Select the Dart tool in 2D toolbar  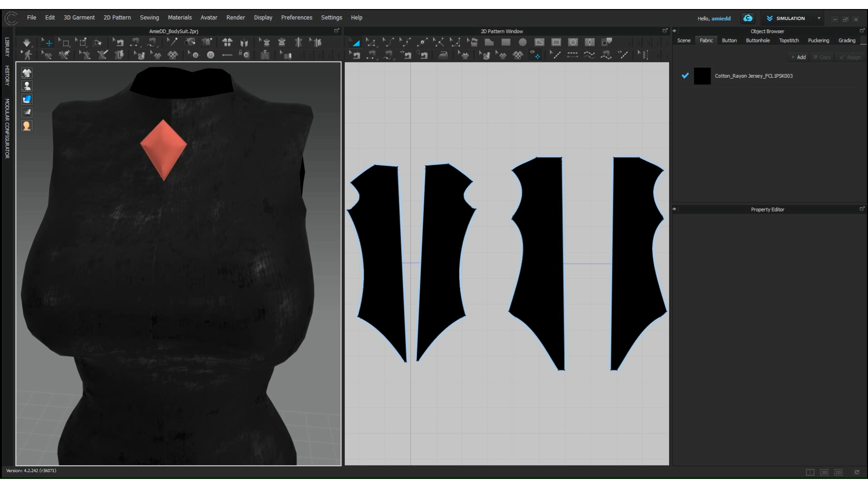tap(590, 42)
